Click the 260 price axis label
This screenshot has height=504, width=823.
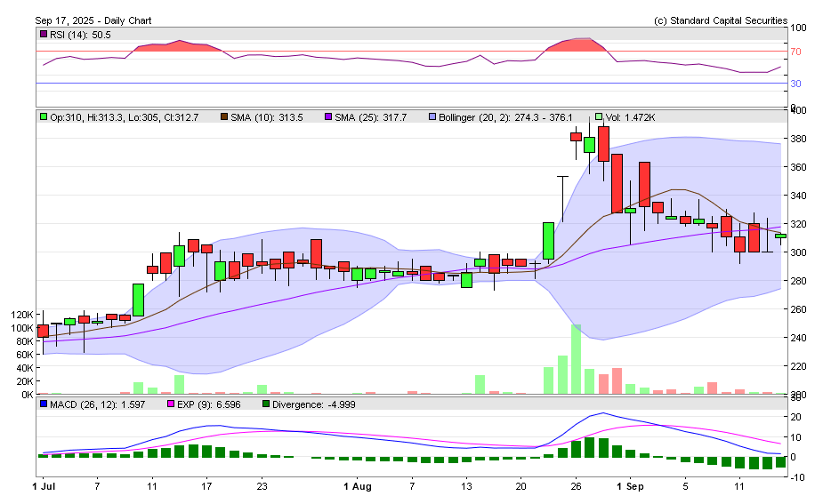point(799,309)
